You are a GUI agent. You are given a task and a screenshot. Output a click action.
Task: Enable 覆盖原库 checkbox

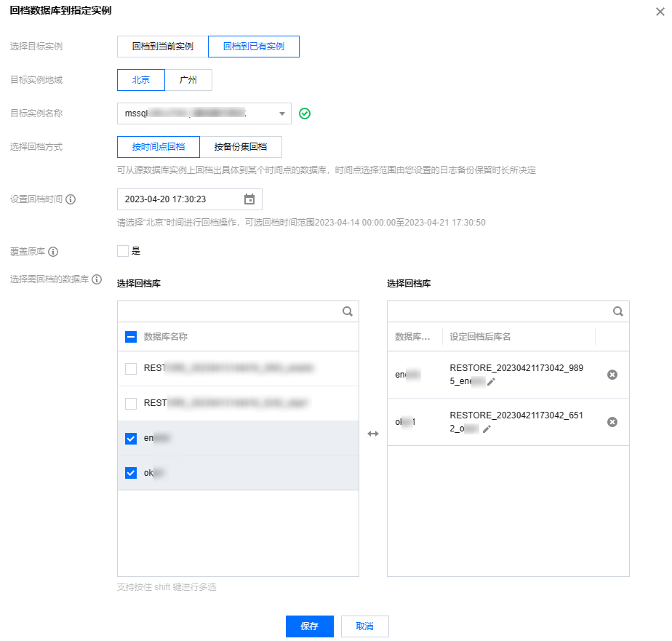pos(122,251)
